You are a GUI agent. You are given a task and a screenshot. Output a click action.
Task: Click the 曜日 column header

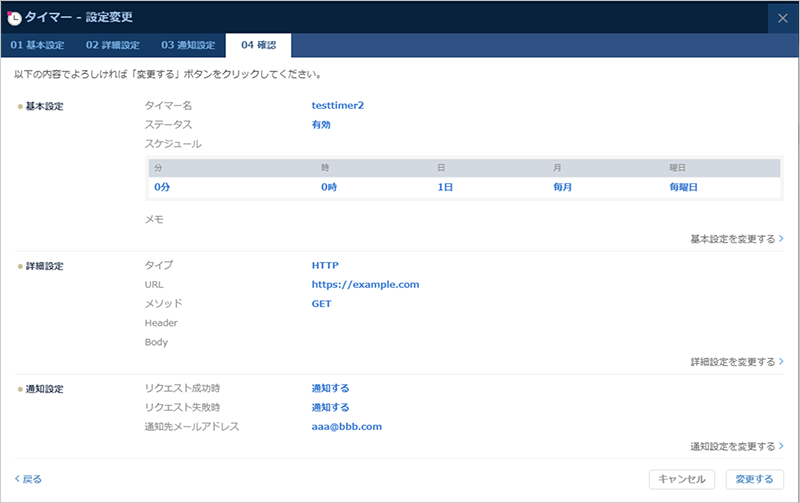(x=678, y=168)
